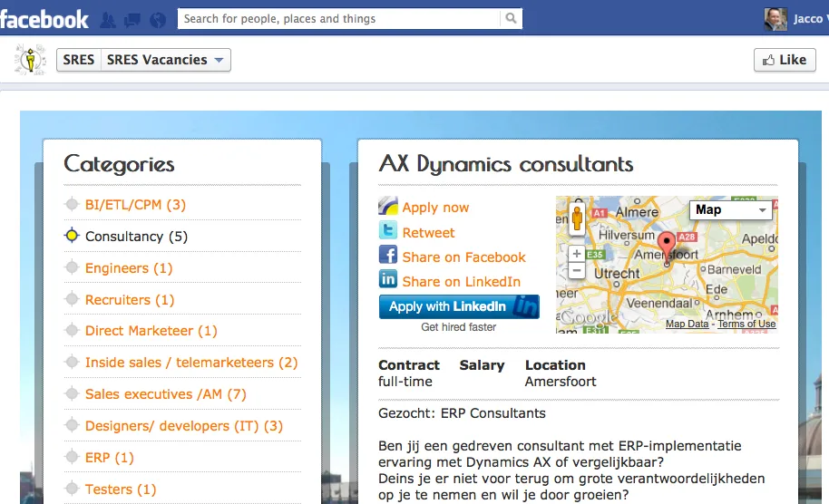Like the SRES page

785,60
